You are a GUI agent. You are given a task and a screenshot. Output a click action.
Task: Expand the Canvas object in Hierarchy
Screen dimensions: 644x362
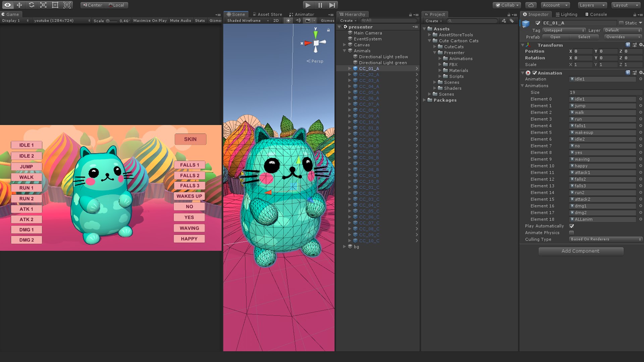(344, 45)
